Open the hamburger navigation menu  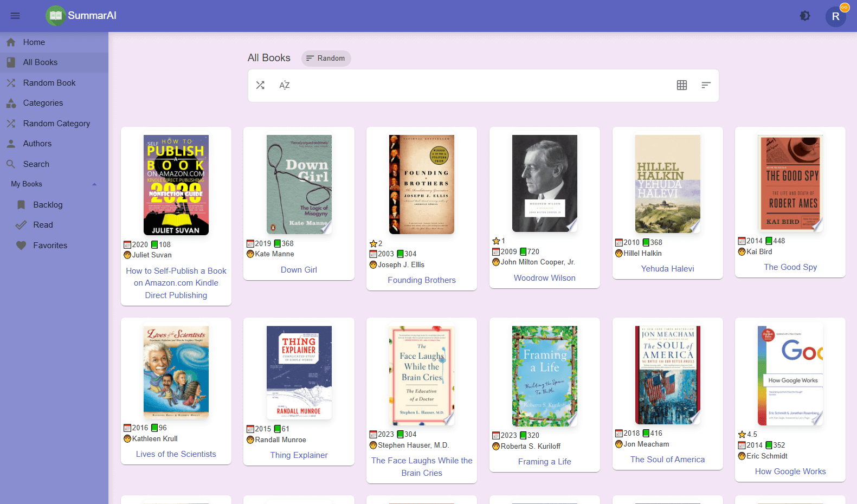click(15, 16)
